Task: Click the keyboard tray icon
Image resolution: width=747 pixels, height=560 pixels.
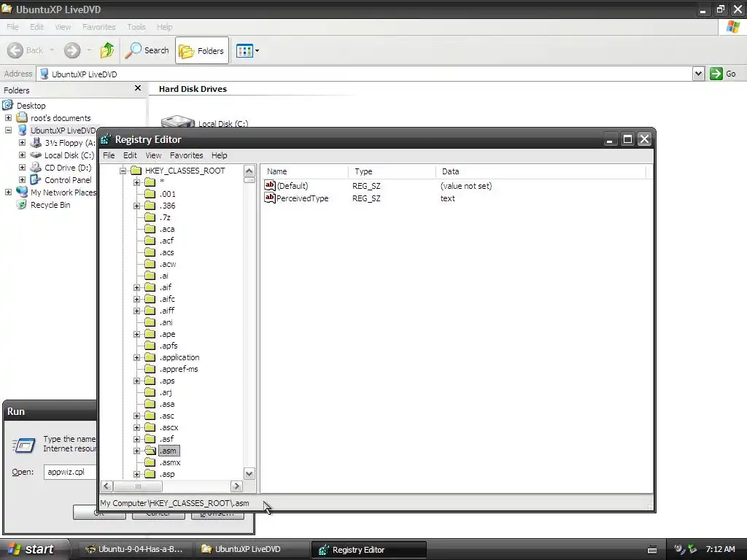Action: tap(652, 550)
